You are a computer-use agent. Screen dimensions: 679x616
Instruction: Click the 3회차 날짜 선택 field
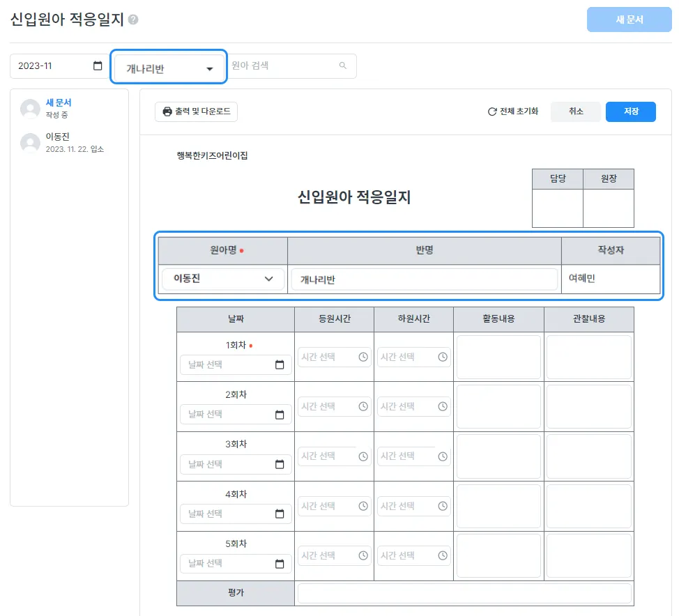[236, 465]
